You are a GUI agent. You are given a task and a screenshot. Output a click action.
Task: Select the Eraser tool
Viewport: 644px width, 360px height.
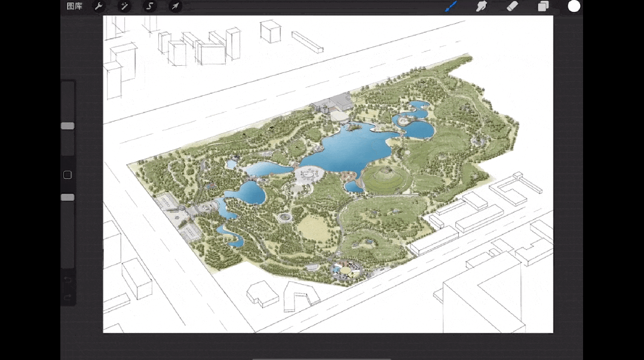point(512,7)
